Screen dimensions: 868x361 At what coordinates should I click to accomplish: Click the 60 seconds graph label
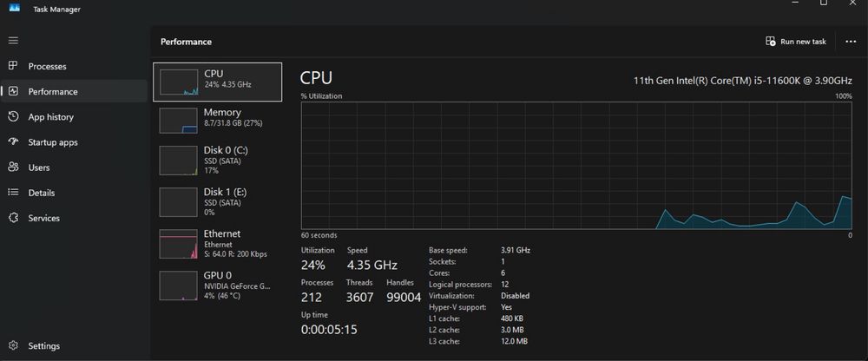click(x=319, y=235)
